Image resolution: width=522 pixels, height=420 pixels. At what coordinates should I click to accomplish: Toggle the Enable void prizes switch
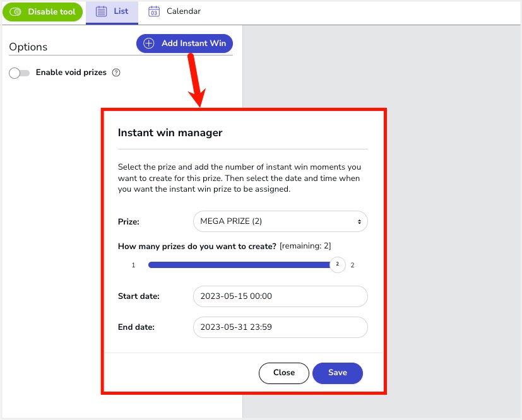19,73
